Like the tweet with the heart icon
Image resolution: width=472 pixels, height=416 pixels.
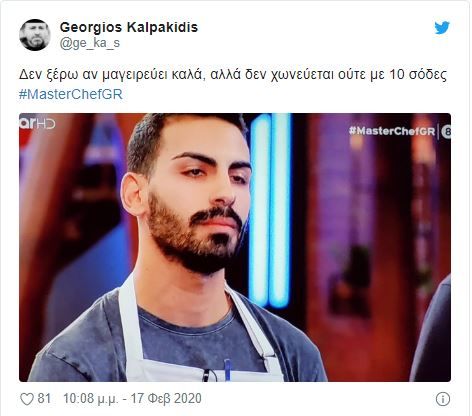[27, 399]
